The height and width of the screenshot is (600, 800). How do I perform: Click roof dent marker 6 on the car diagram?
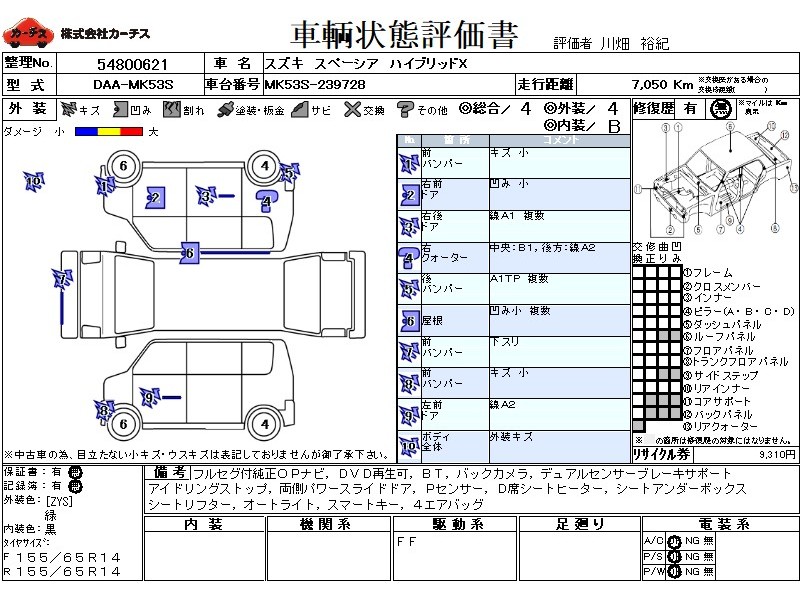point(189,253)
